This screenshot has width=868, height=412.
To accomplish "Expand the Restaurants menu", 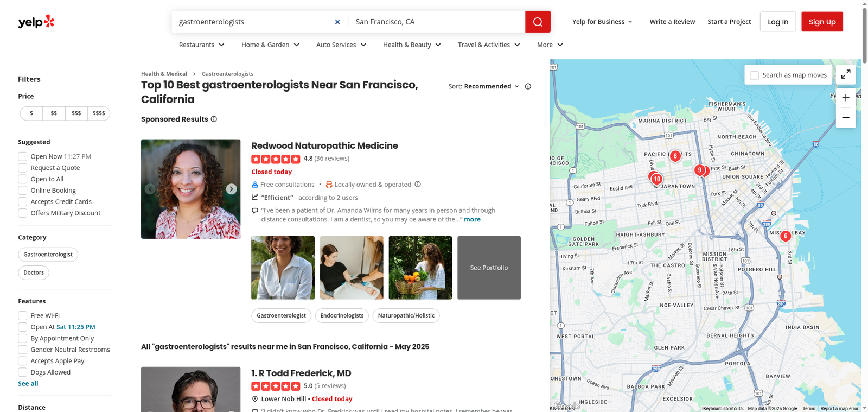I will pyautogui.click(x=202, y=45).
